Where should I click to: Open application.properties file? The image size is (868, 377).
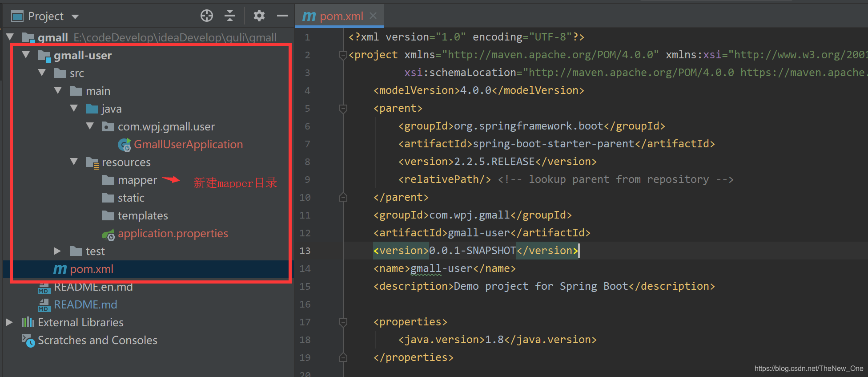173,234
